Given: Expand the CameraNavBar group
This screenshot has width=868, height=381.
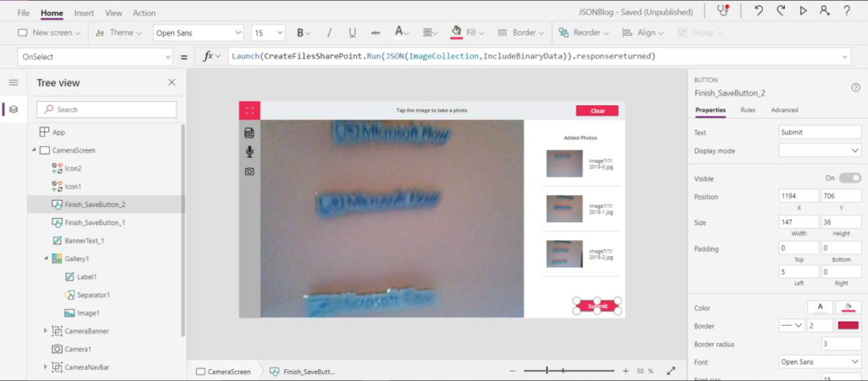Looking at the screenshot, I should pyautogui.click(x=46, y=367).
